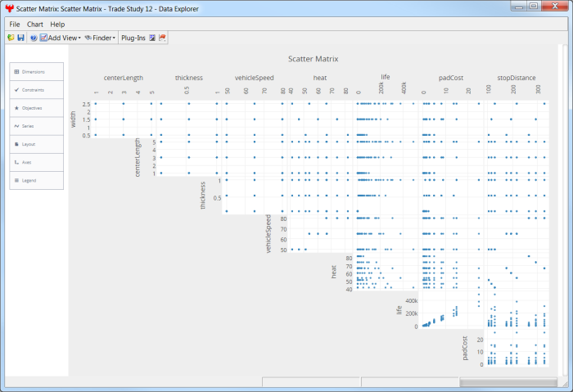Image resolution: width=573 pixels, height=392 pixels.
Task: Open the Constraints checkmark panel
Action: tap(36, 90)
